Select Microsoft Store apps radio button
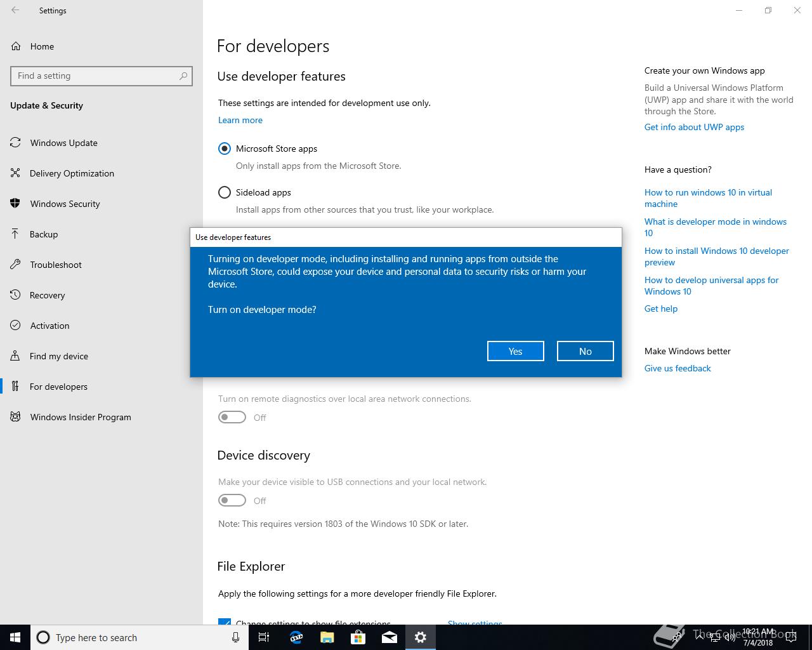The width and height of the screenshot is (812, 650). click(225, 149)
